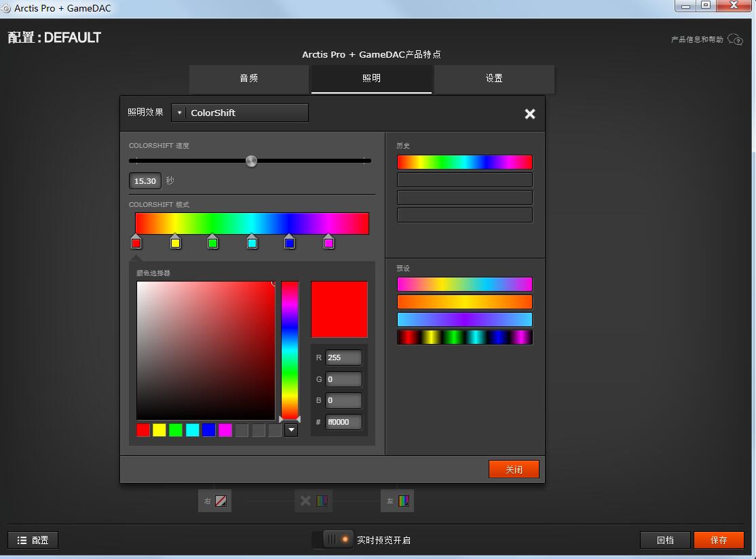
Task: Switch to the 音频 tab
Action: click(249, 79)
